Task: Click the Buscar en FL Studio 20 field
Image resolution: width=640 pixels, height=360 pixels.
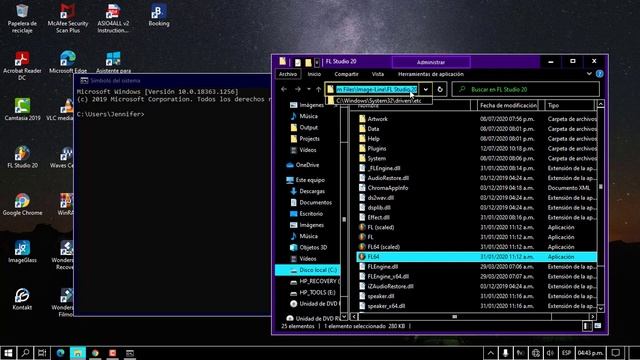Action: pos(526,89)
